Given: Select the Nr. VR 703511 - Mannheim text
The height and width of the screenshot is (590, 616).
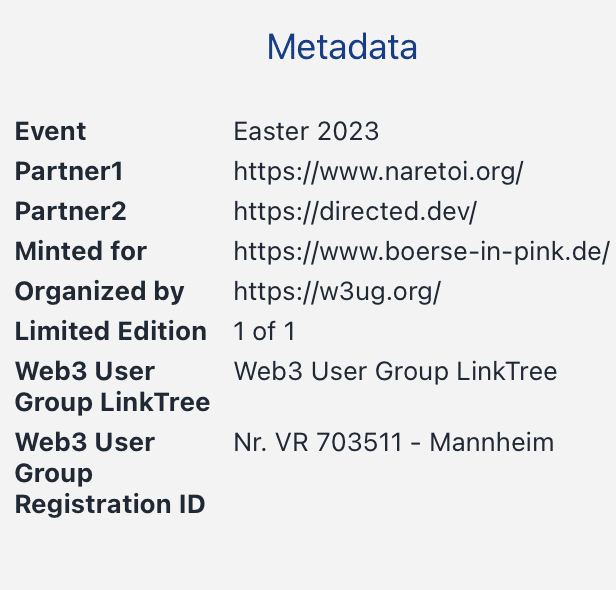Looking at the screenshot, I should pyautogui.click(x=394, y=442).
